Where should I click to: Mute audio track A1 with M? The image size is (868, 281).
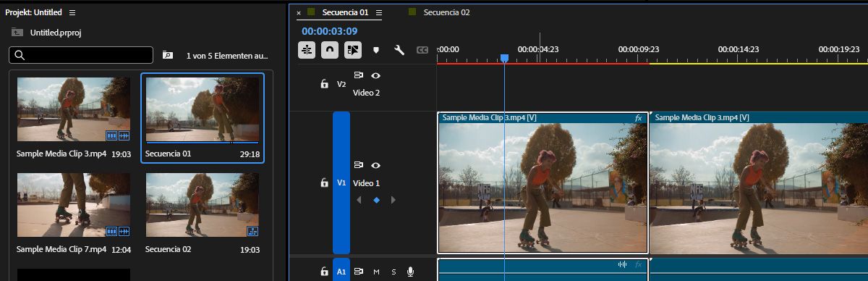[376, 272]
